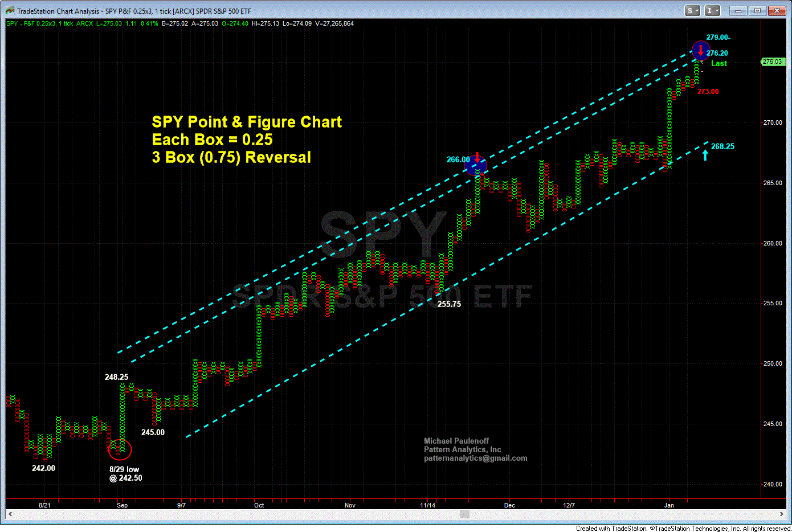792x532 pixels.
Task: Select the 'Each Box = 0.25' text line
Action: click(212, 140)
